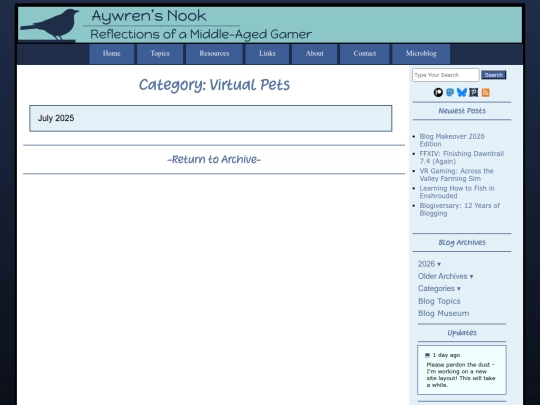The width and height of the screenshot is (540, 405).
Task: Open the Bluesky butterfly icon
Action: [x=462, y=92]
